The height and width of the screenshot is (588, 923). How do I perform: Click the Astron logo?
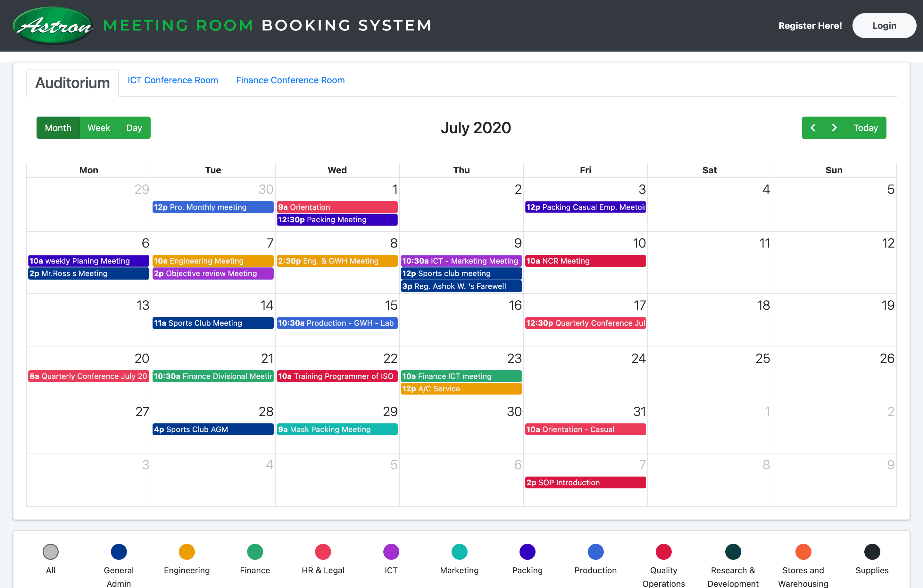[53, 26]
